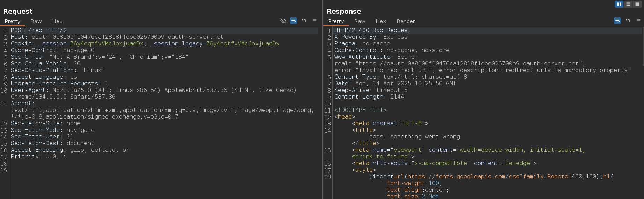Click the text-align:center CSS line
Image resolution: width=644 pixels, height=199 pixels.
click(x=418, y=190)
